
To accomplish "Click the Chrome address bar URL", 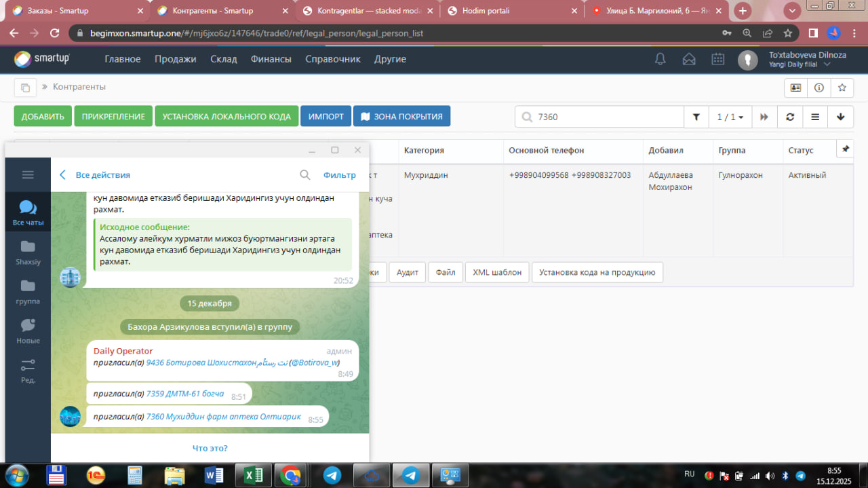I will point(257,33).
